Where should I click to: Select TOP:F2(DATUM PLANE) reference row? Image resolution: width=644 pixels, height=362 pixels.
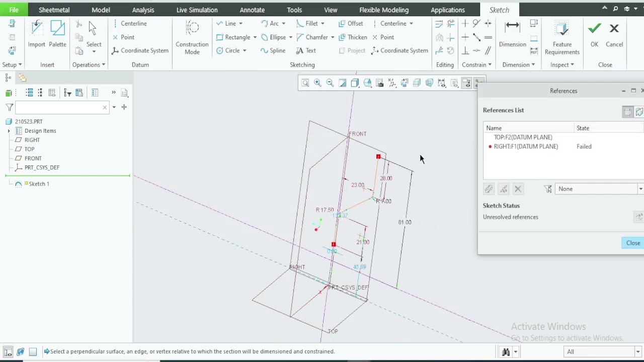tap(563, 137)
